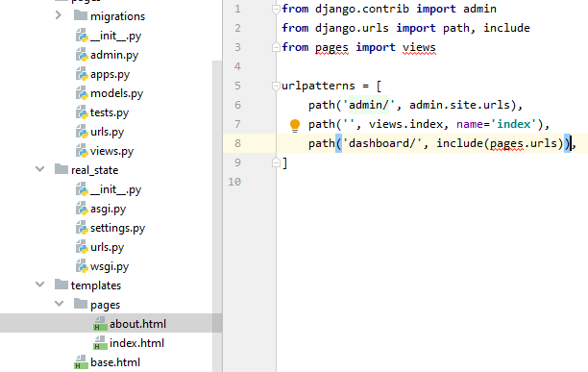Click the 'dashboard/' string in line 8
The height and width of the screenshot is (372, 588).
pos(382,143)
